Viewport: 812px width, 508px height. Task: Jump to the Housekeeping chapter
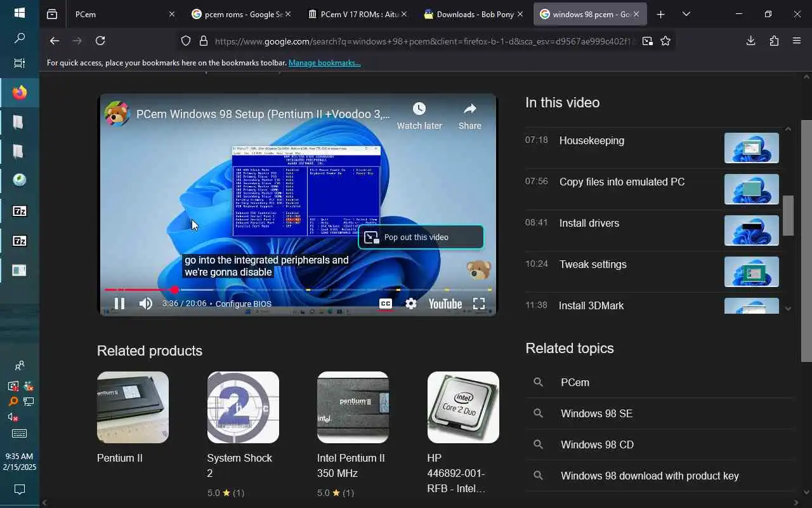coord(652,147)
